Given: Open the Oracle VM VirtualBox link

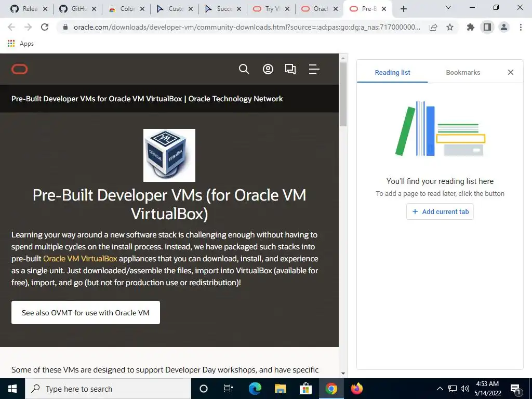Looking at the screenshot, I should click(80, 259).
